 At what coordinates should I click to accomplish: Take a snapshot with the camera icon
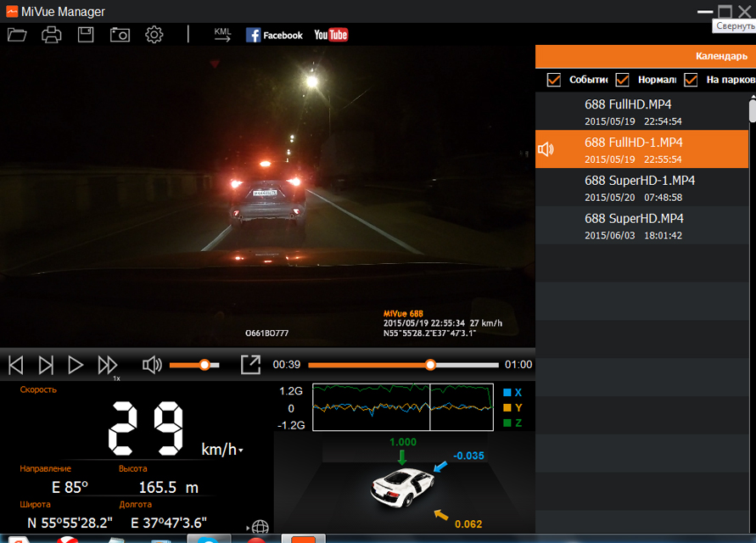[x=120, y=35]
